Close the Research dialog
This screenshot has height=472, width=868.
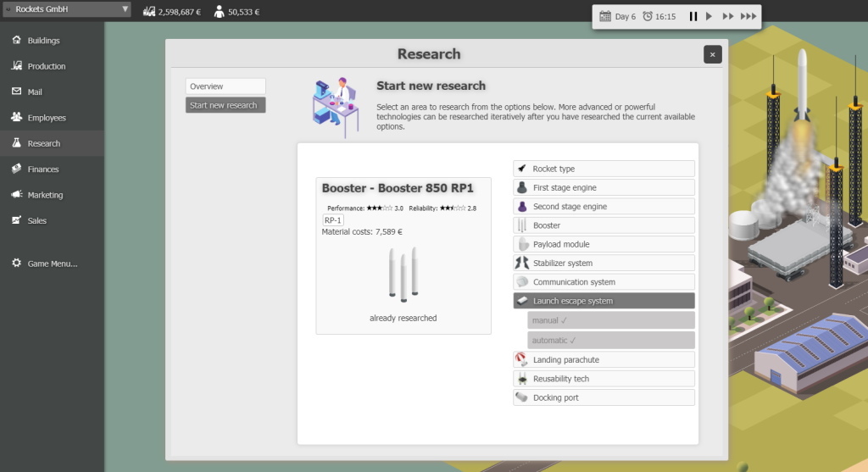[x=712, y=54]
